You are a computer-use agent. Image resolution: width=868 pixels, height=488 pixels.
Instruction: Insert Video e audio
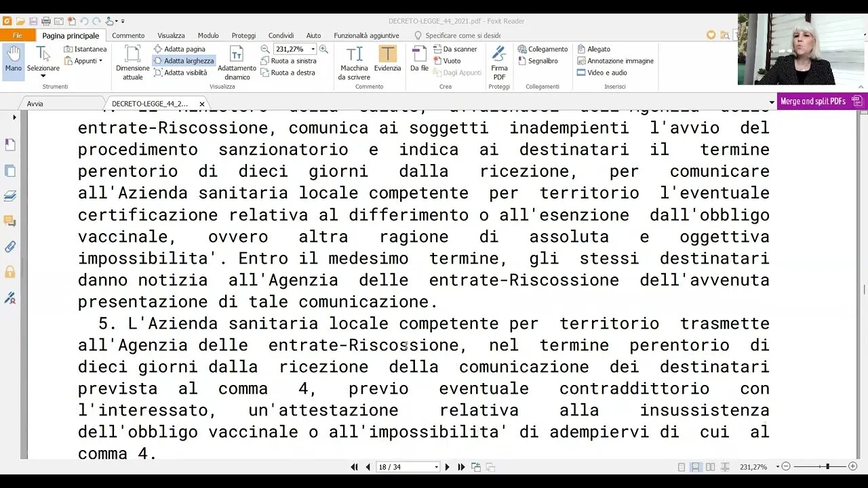click(602, 73)
